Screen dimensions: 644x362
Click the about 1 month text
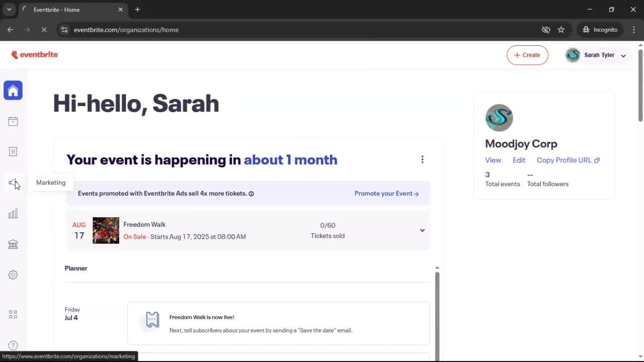pos(290,160)
